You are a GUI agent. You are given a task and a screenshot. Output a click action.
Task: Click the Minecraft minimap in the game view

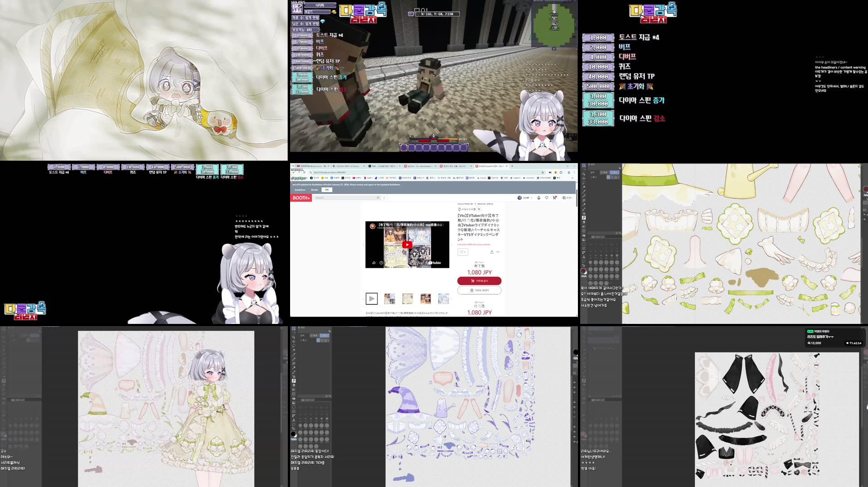553,24
